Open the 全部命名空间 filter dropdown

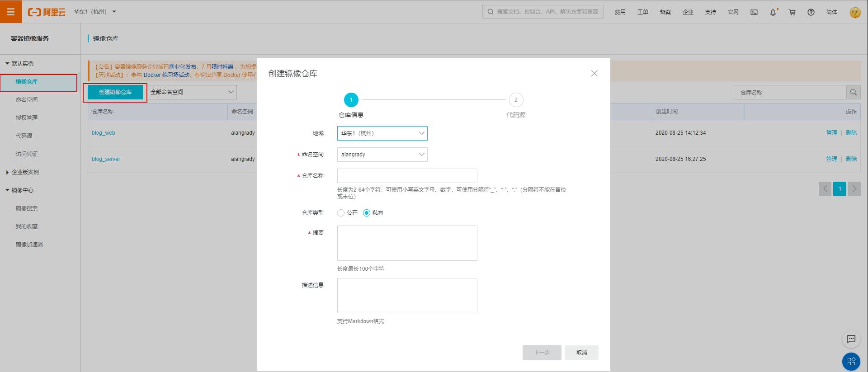tap(192, 92)
